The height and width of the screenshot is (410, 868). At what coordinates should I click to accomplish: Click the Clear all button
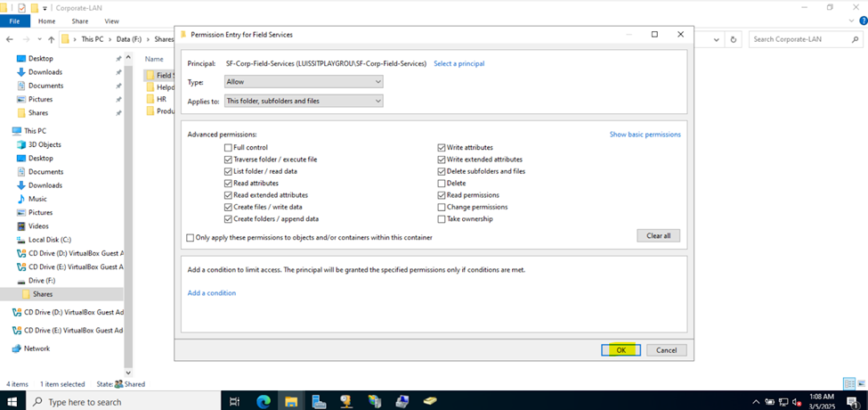658,235
